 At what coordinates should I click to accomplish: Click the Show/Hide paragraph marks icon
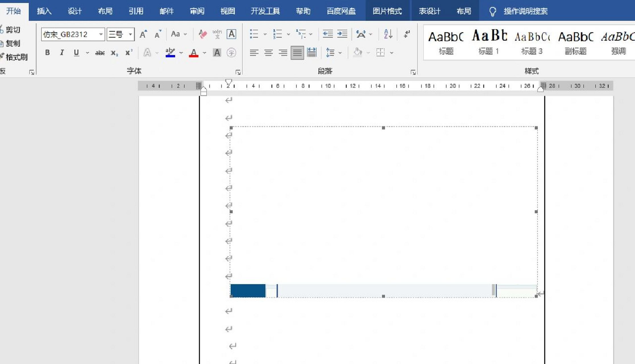pos(407,34)
